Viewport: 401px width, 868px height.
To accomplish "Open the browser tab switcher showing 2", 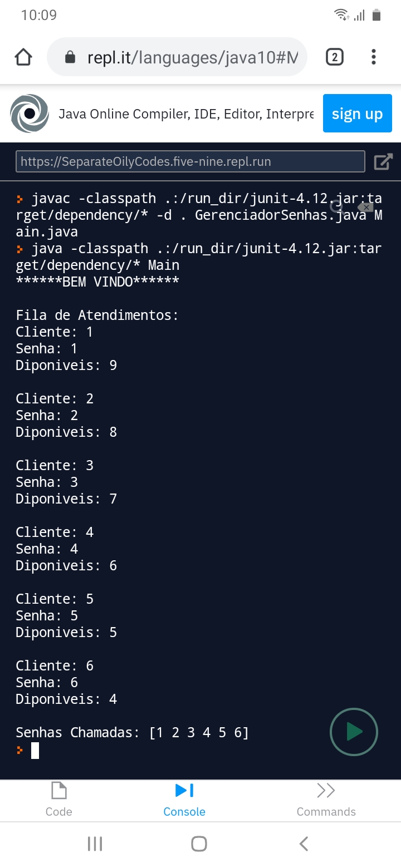I will 334,57.
